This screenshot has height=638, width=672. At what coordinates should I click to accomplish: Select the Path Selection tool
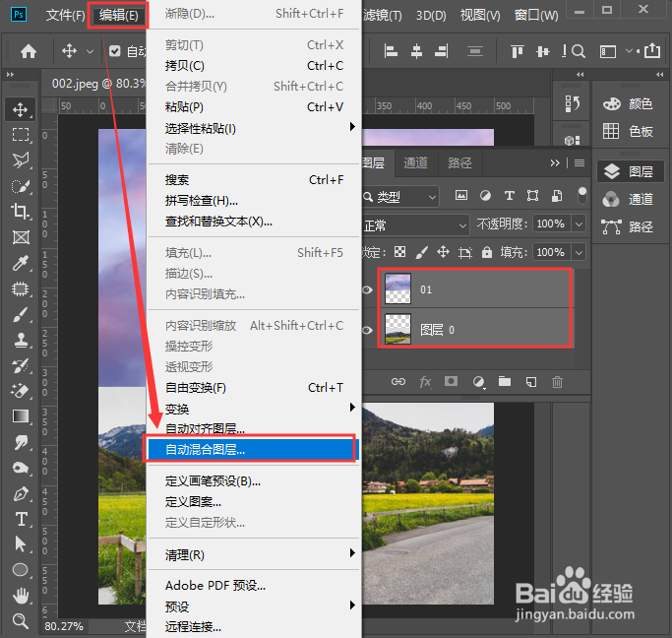click(20, 544)
